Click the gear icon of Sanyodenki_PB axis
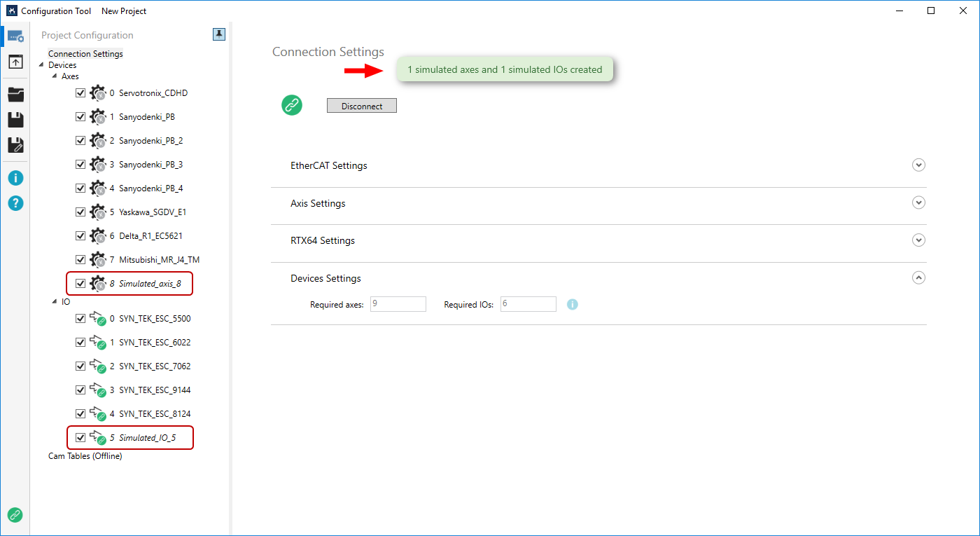This screenshot has height=536, width=980. coord(98,117)
